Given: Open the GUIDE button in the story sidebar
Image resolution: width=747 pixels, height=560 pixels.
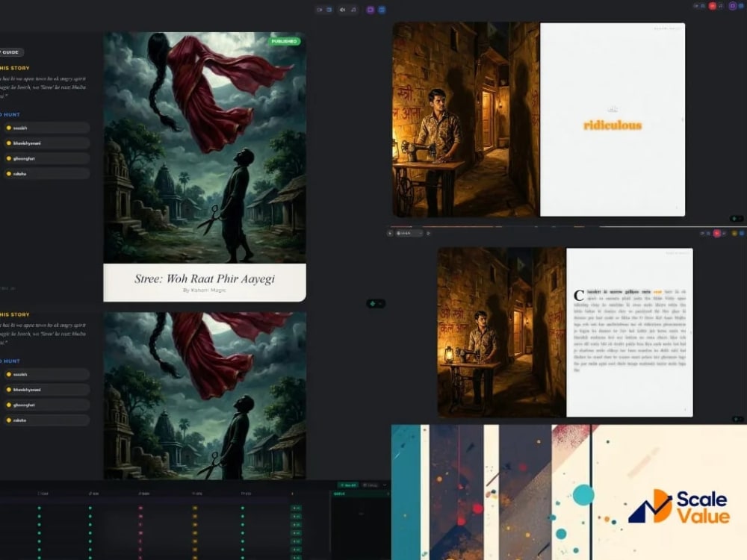Looking at the screenshot, I should point(11,52).
